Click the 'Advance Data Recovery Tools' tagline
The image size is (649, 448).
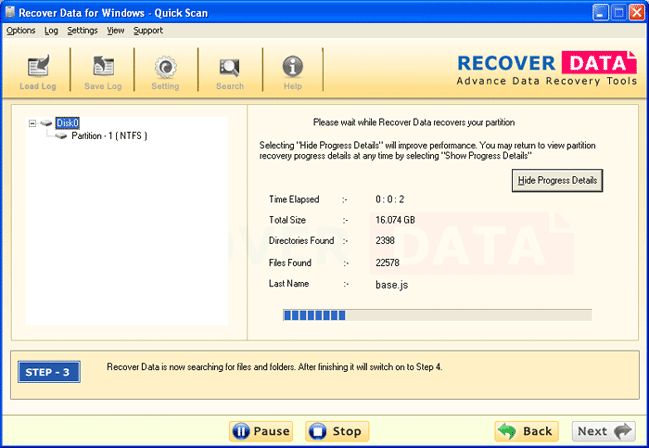(547, 81)
